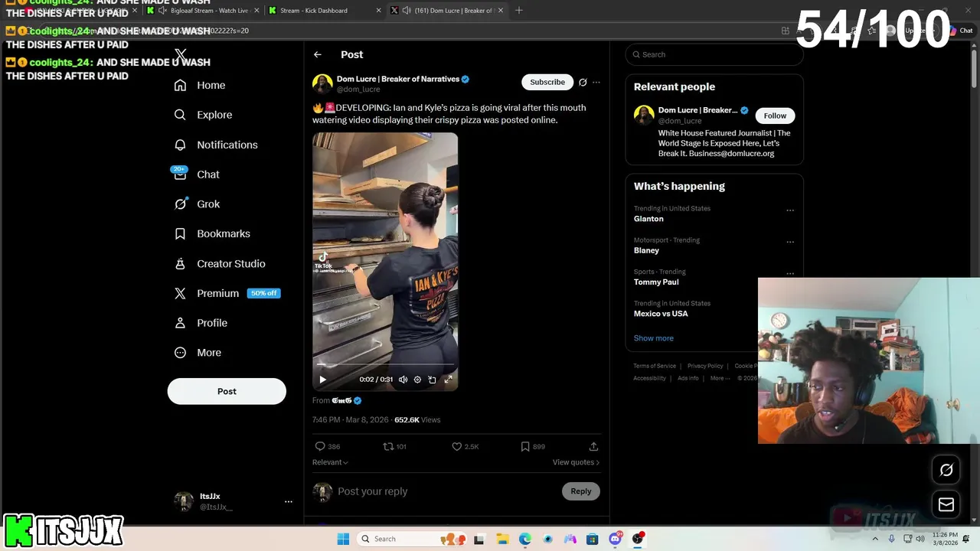Open the Mexico vs USA trend
980x551 pixels.
tap(661, 314)
